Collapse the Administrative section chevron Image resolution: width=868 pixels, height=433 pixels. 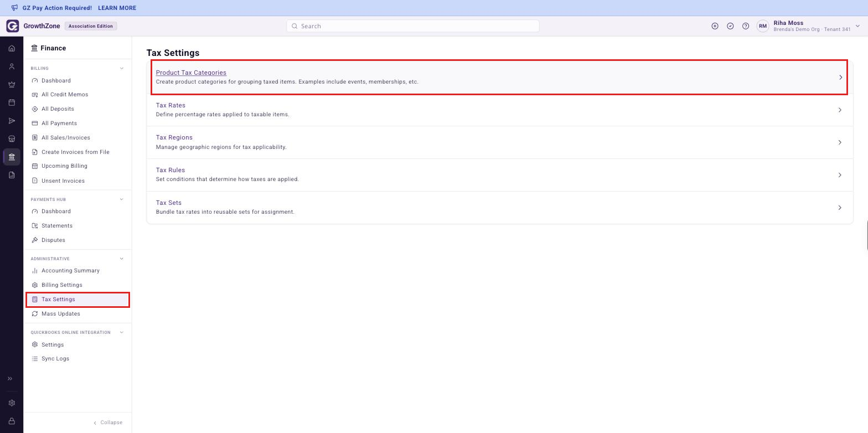click(122, 259)
